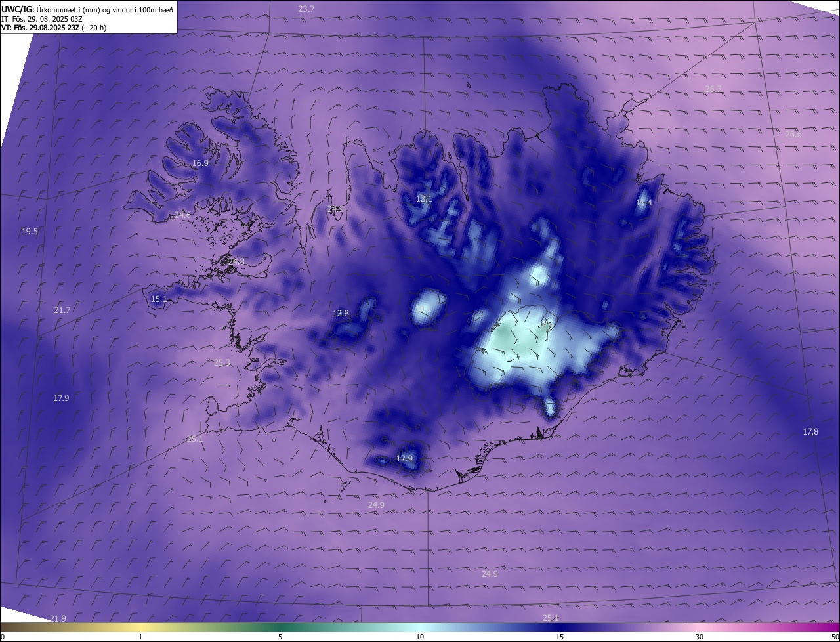Viewport: 840px width, 642px height.
Task: Click the colorbar tick label 0
Action: pos(3,637)
